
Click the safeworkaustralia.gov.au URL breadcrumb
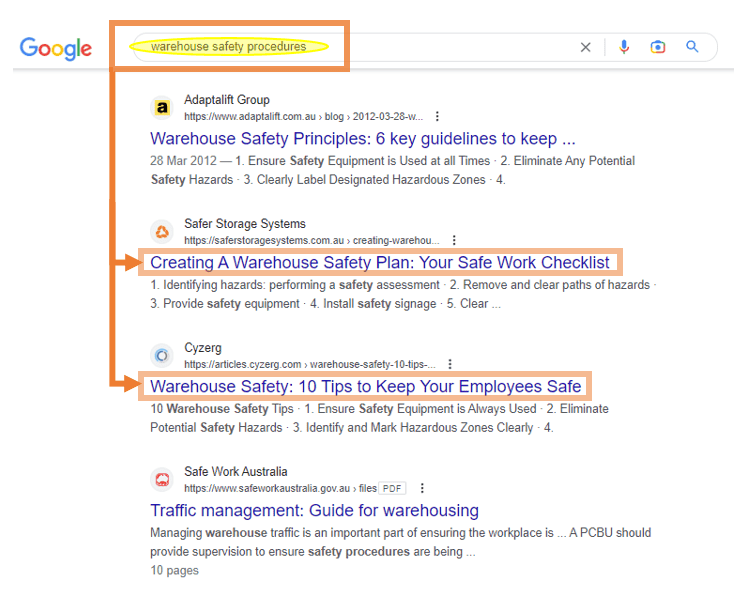(x=280, y=488)
